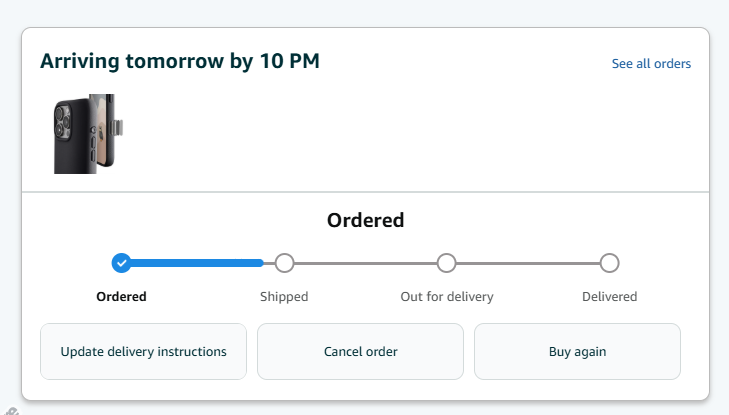729x415 pixels.
Task: Click the large Ordered status heading
Action: tap(365, 220)
